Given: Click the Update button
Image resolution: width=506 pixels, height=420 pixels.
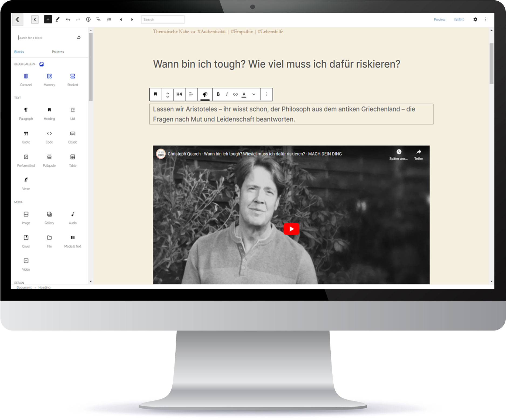Looking at the screenshot, I should [x=459, y=19].
